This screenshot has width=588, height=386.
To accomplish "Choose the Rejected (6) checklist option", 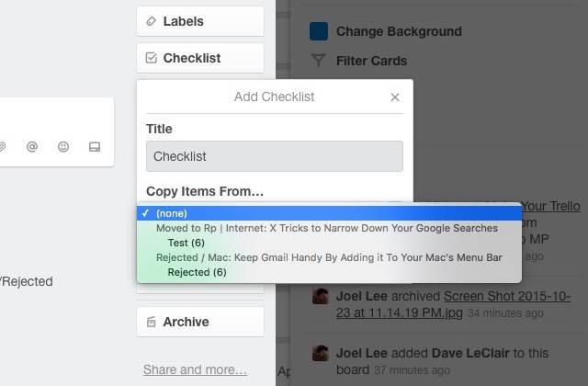I will coord(329,272).
